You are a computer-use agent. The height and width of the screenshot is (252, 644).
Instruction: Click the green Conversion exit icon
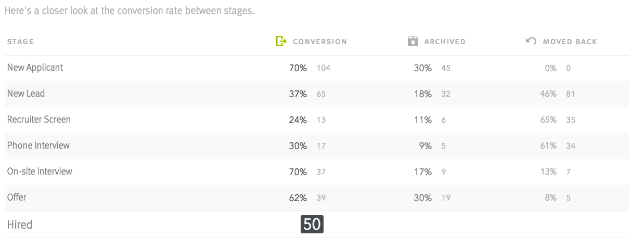pos(281,41)
